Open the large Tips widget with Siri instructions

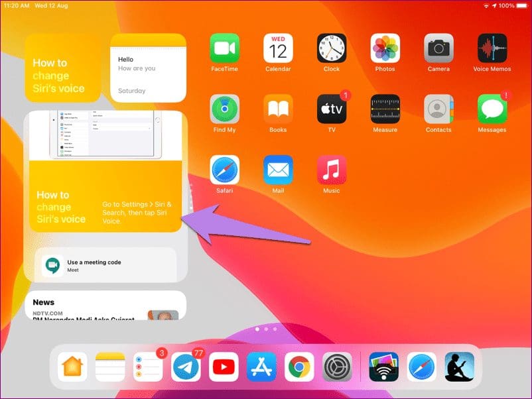pyautogui.click(x=105, y=171)
